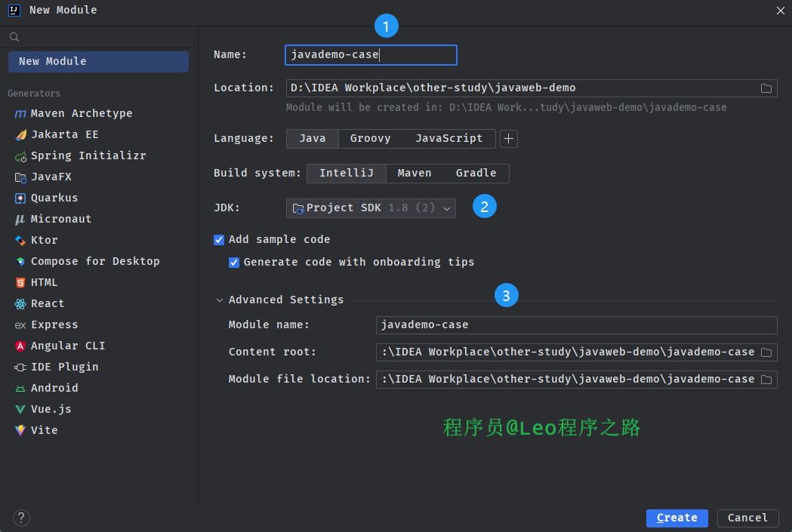Screen dimensions: 792x532
Task: Select the Quarkus generator icon
Action: pos(20,198)
